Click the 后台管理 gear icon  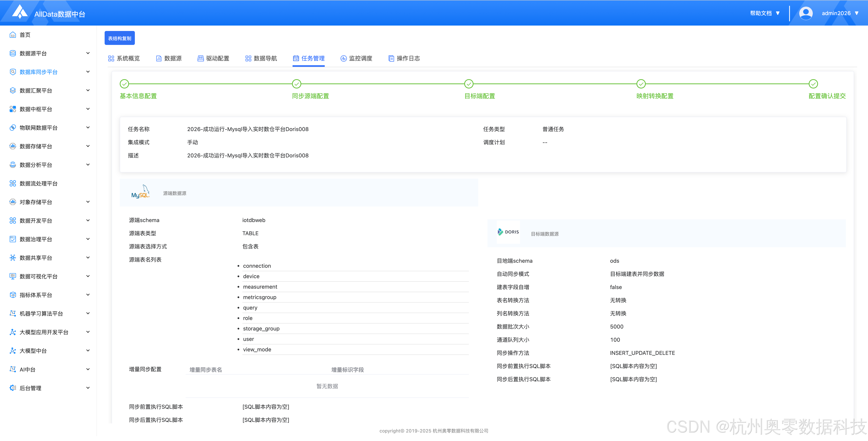(13, 388)
